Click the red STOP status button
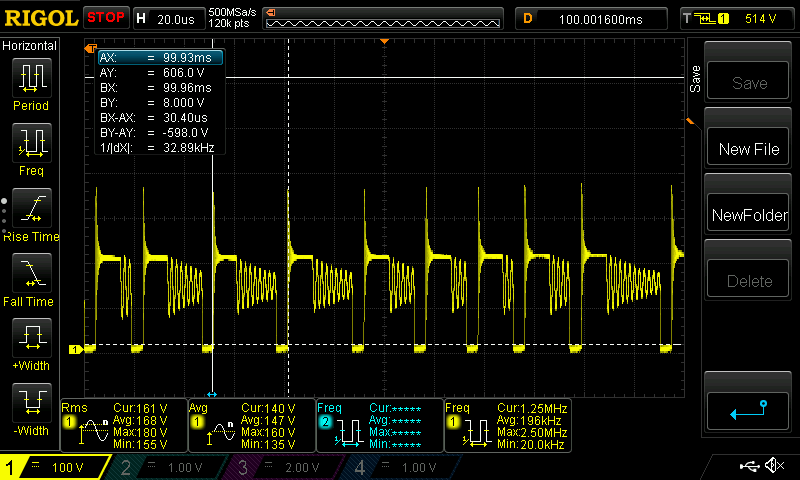Screen dimensions: 800x480 [x=106, y=18]
